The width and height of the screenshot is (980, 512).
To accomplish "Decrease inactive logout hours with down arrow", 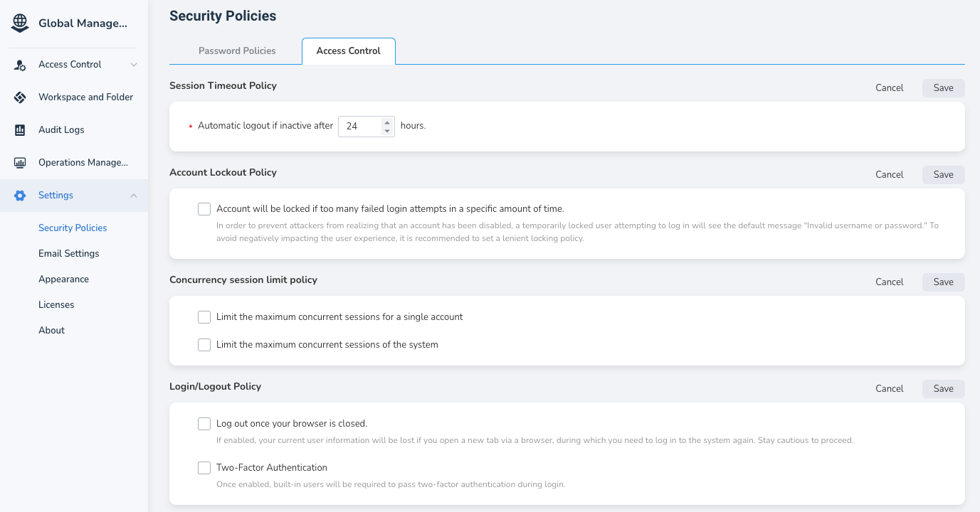I will (x=387, y=131).
